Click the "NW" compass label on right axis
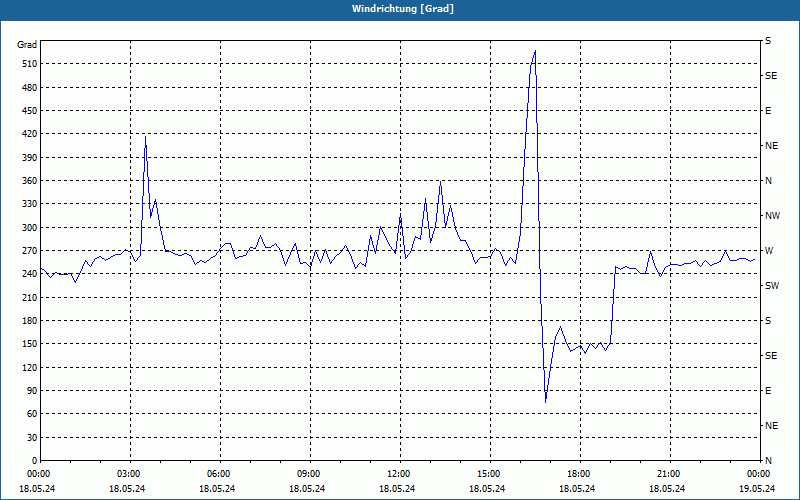 click(772, 216)
